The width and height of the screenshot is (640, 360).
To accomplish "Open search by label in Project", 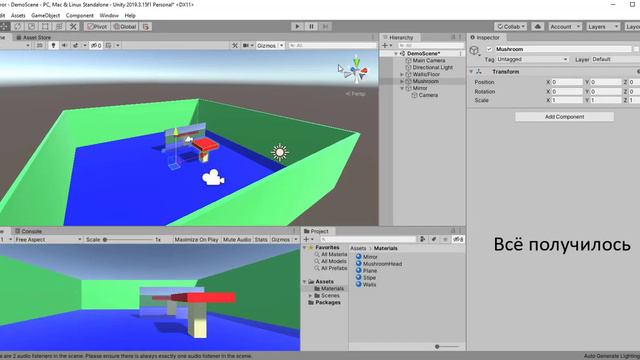I will [434, 240].
